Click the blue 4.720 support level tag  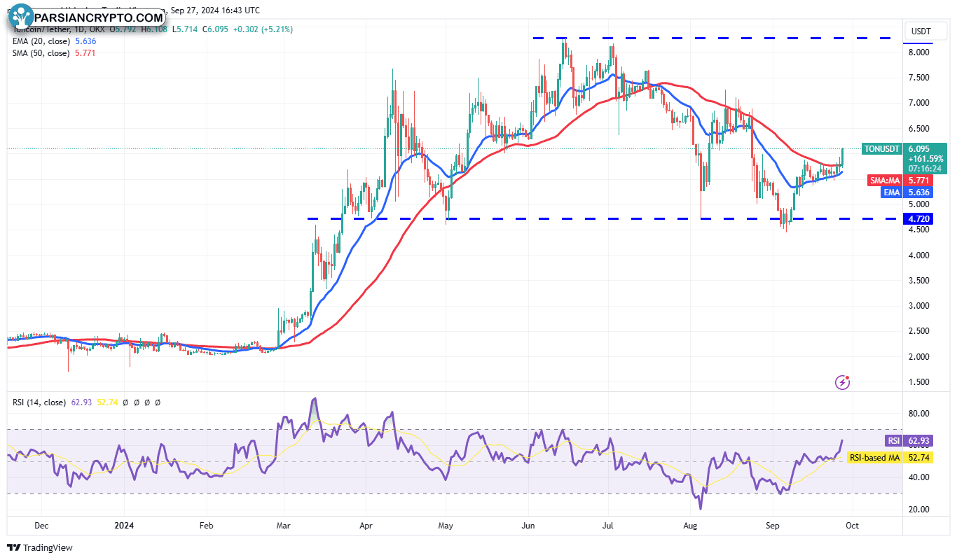pyautogui.click(x=919, y=219)
